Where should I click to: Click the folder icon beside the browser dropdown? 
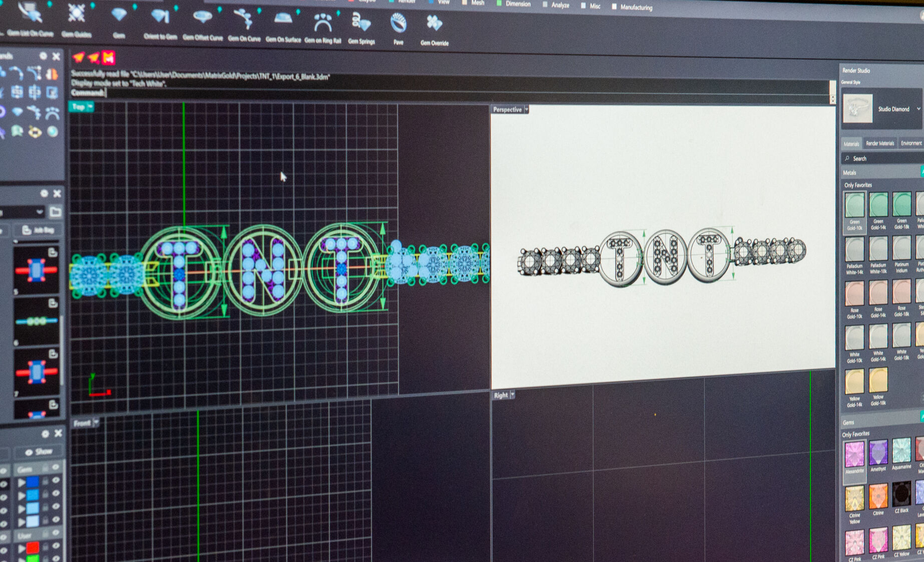click(56, 212)
